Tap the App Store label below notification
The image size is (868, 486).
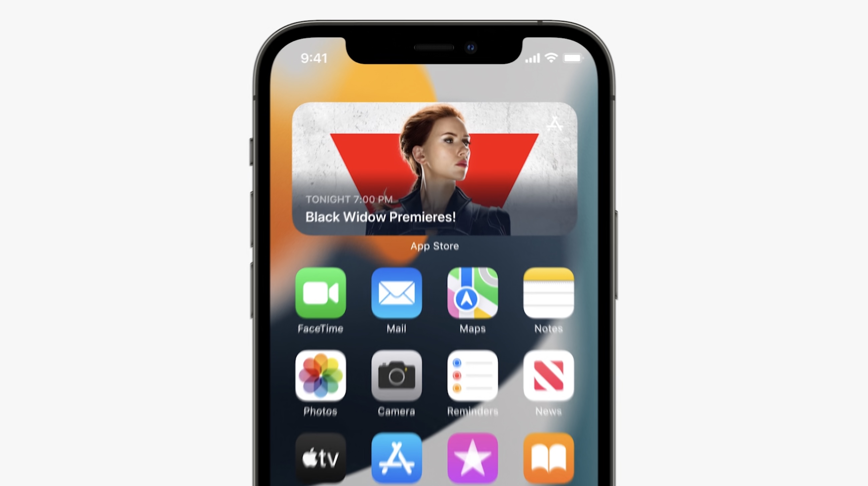coord(433,246)
